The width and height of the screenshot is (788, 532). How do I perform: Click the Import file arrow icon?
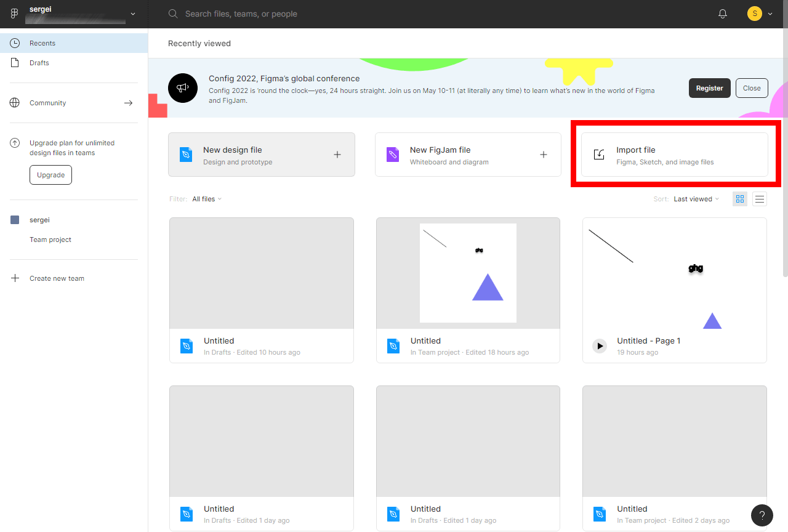[599, 155]
